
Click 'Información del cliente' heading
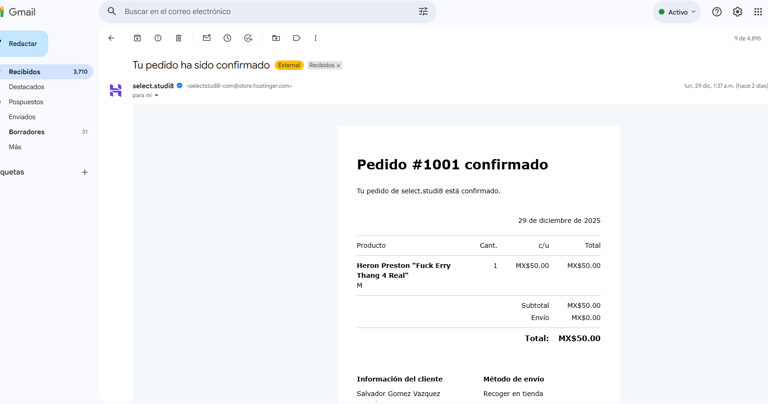(400, 379)
